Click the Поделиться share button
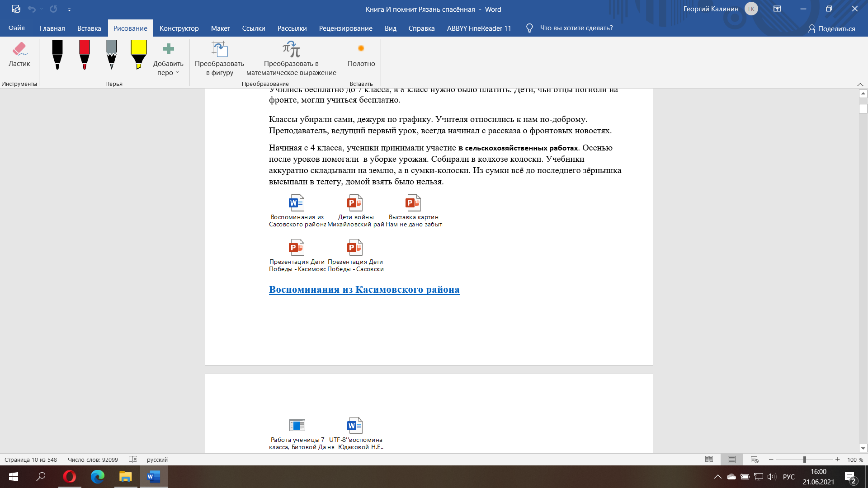868x488 pixels. tap(832, 28)
